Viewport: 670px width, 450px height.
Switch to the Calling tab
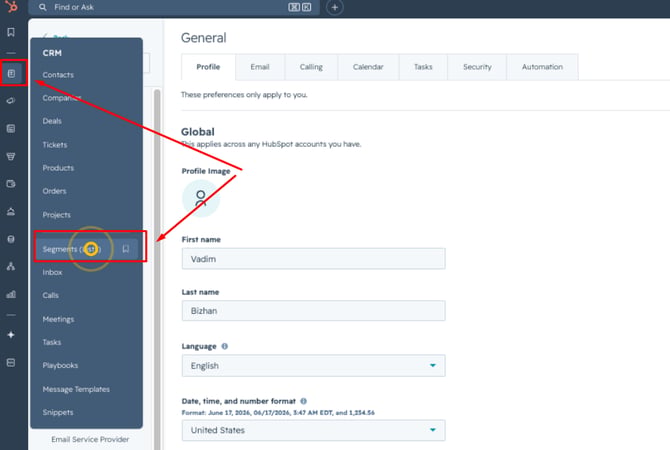coord(311,67)
